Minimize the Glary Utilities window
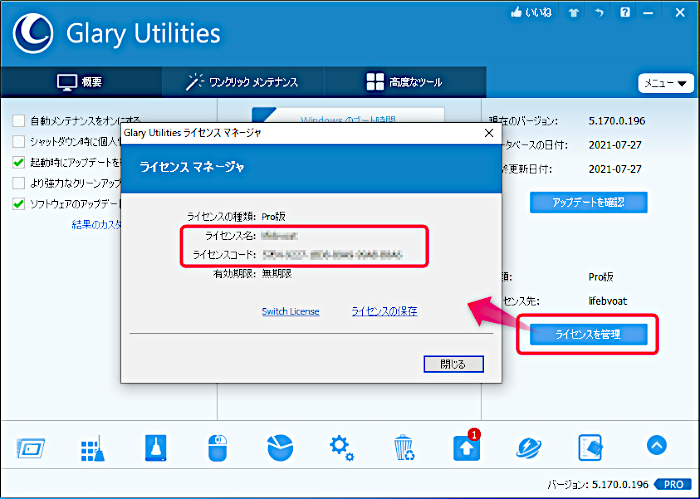This screenshot has width=700, height=499. pyautogui.click(x=648, y=13)
